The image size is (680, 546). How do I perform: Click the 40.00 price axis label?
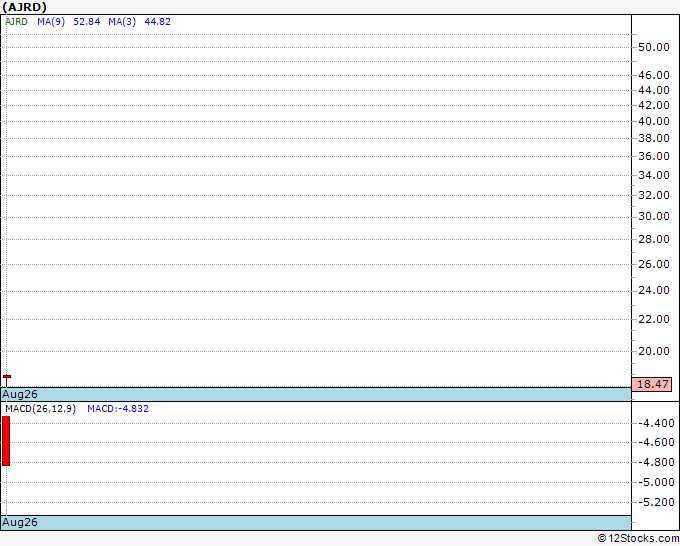654,121
